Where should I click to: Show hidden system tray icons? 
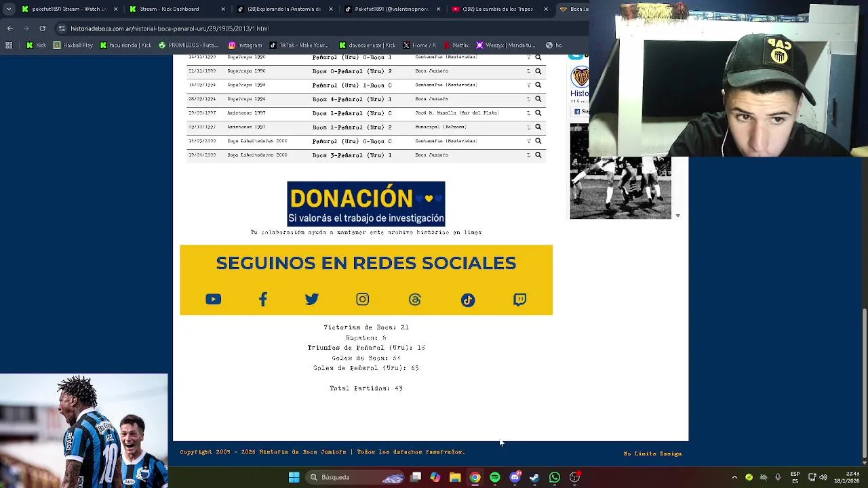click(734, 477)
